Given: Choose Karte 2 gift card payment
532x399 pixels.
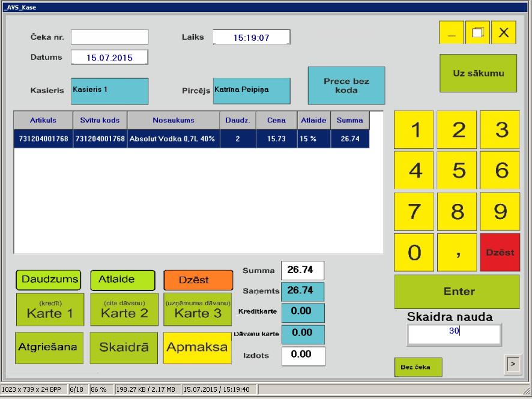Looking at the screenshot, I should point(124,309).
